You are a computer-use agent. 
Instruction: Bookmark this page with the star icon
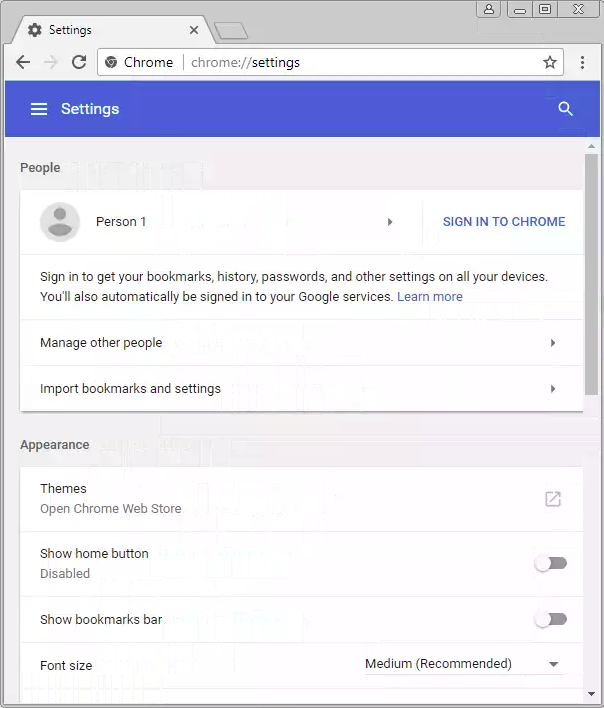point(549,62)
